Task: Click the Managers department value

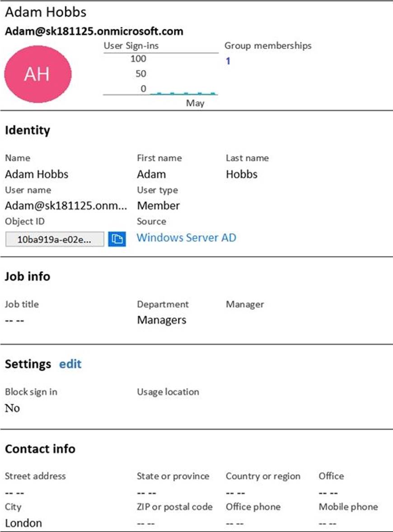Action: tap(162, 320)
